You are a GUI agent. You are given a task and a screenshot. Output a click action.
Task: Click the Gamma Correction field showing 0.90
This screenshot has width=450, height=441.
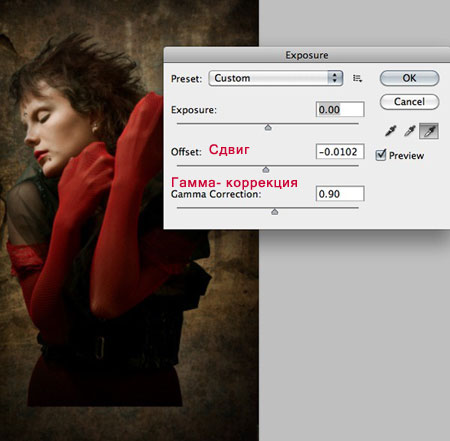pos(340,194)
